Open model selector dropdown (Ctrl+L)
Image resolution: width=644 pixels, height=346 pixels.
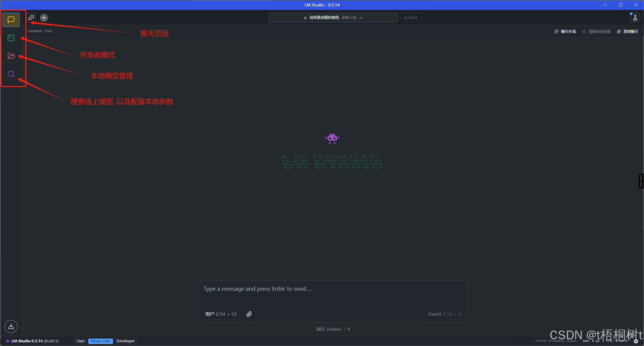(x=333, y=18)
